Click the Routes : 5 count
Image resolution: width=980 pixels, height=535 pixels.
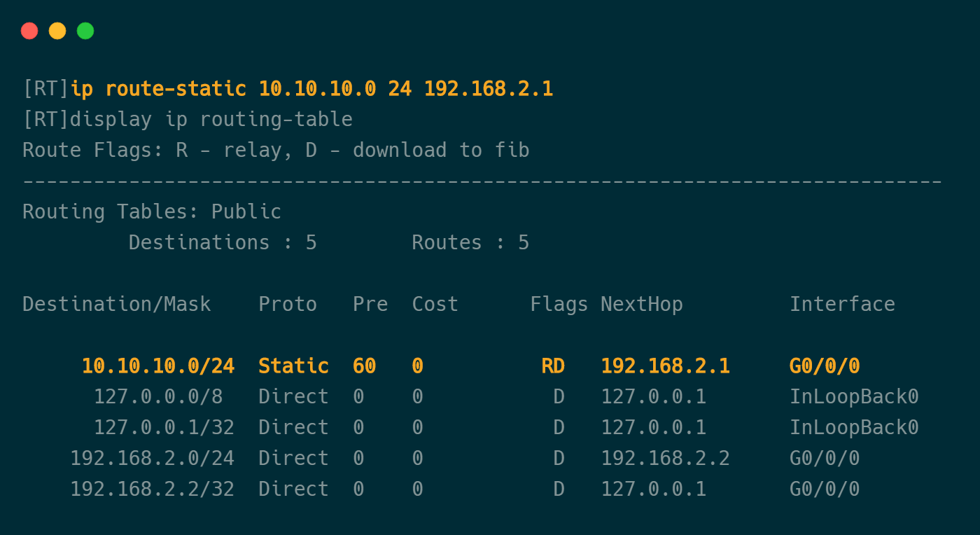coord(470,243)
